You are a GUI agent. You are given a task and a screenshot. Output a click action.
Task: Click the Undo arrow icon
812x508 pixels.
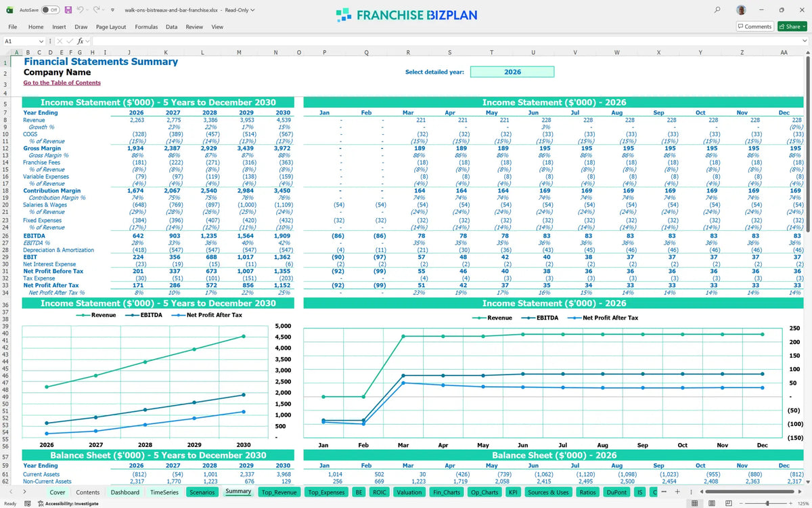(x=81, y=10)
